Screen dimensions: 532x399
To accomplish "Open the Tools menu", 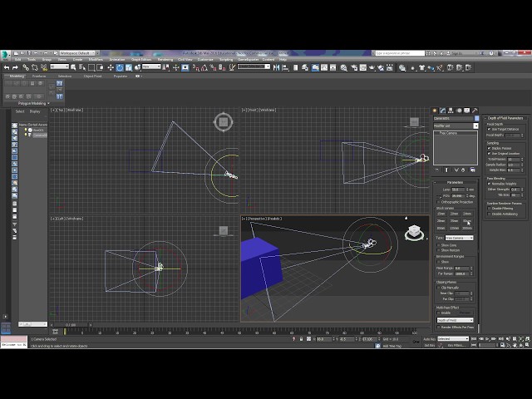I will coord(32,59).
